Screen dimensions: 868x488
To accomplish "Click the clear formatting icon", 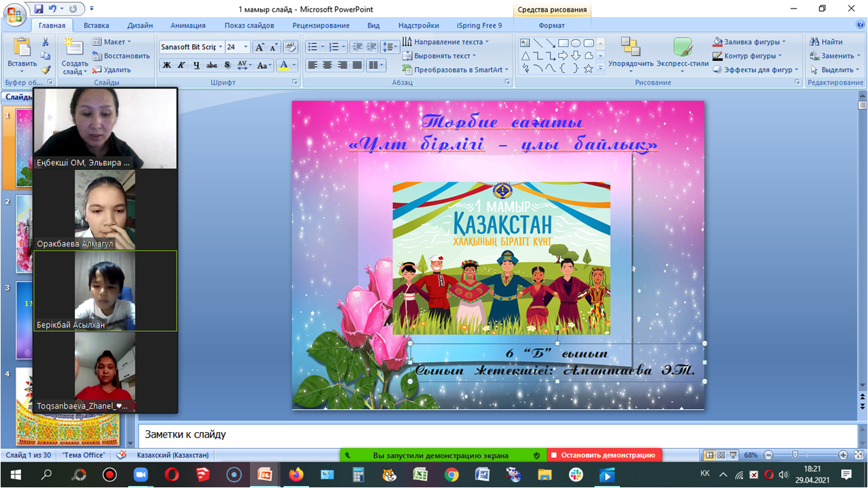I will click(x=290, y=47).
